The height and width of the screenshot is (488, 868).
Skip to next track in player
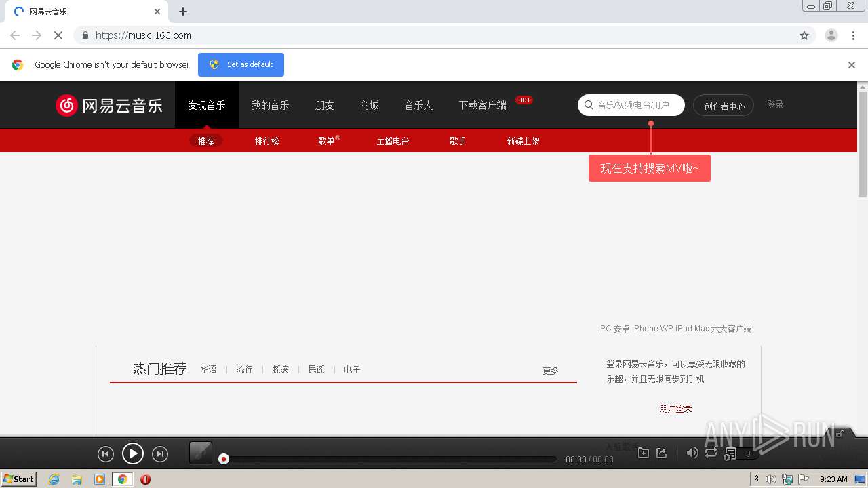click(160, 454)
